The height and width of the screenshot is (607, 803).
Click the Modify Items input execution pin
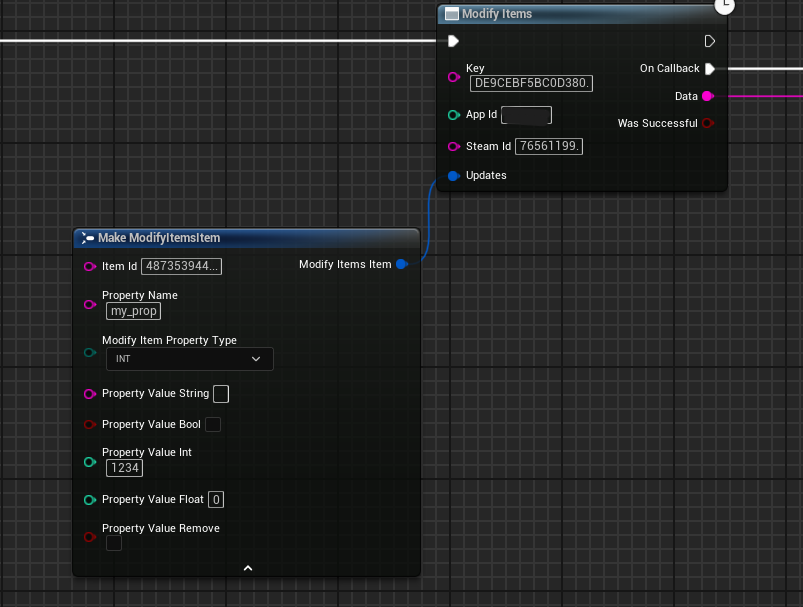point(453,41)
